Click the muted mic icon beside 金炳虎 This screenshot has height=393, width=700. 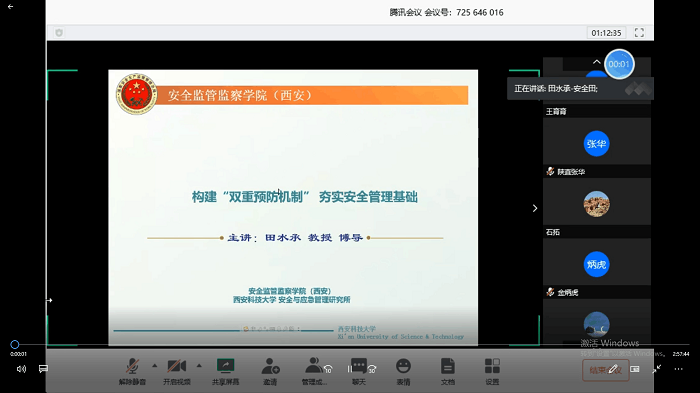pos(550,292)
